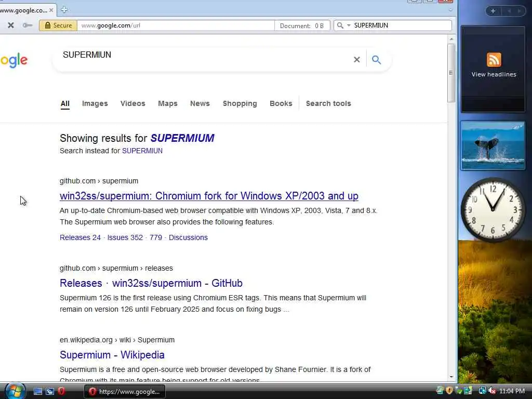Click the Document: 0 B status field
532x399 pixels.
pos(302,25)
